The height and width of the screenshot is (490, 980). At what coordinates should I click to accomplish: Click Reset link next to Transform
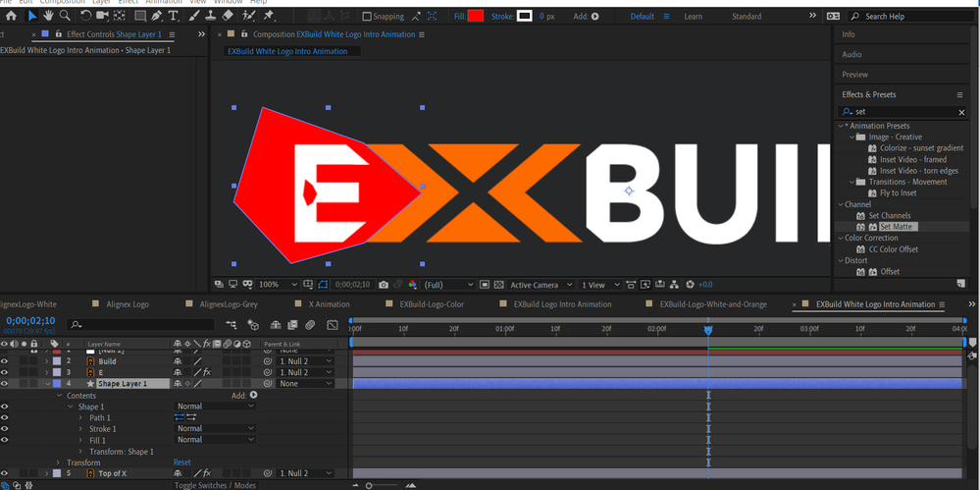(x=181, y=463)
